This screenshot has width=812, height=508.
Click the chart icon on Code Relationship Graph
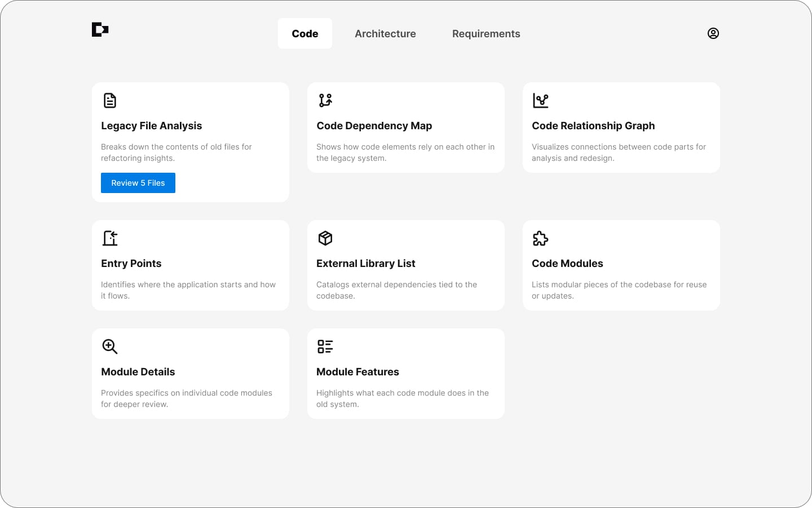pyautogui.click(x=540, y=100)
